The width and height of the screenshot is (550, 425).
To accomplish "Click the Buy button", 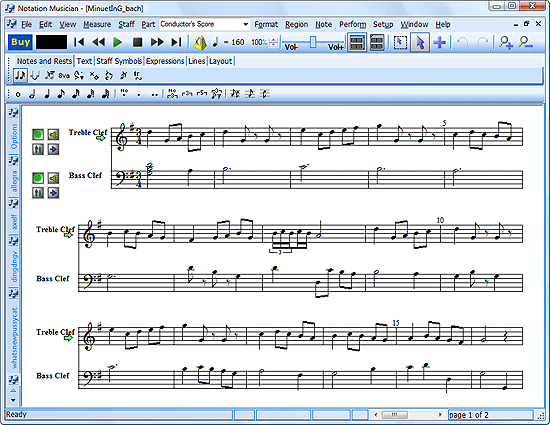I will 20,42.
